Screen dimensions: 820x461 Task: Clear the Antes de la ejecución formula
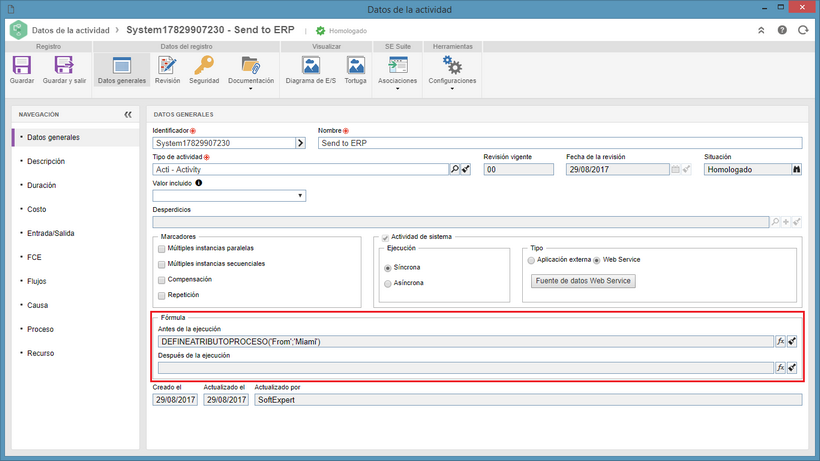792,341
